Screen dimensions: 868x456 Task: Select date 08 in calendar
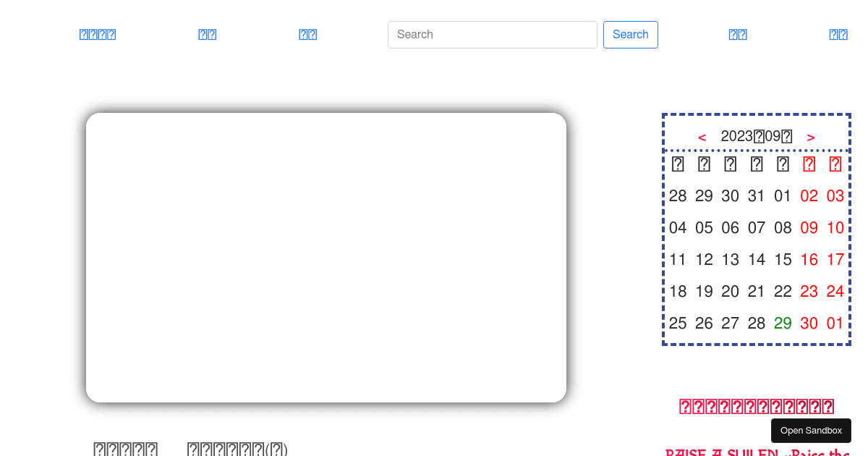(783, 228)
